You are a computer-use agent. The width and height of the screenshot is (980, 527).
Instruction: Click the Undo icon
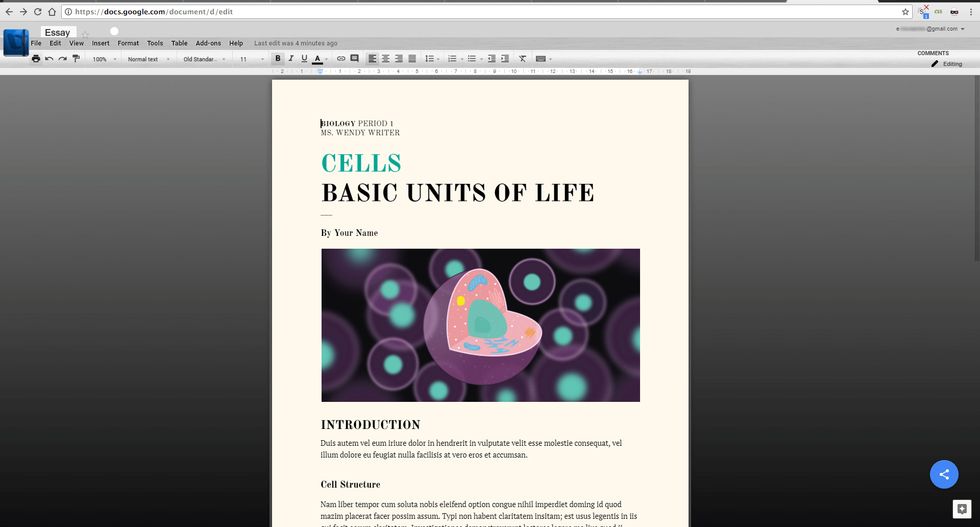tap(49, 58)
